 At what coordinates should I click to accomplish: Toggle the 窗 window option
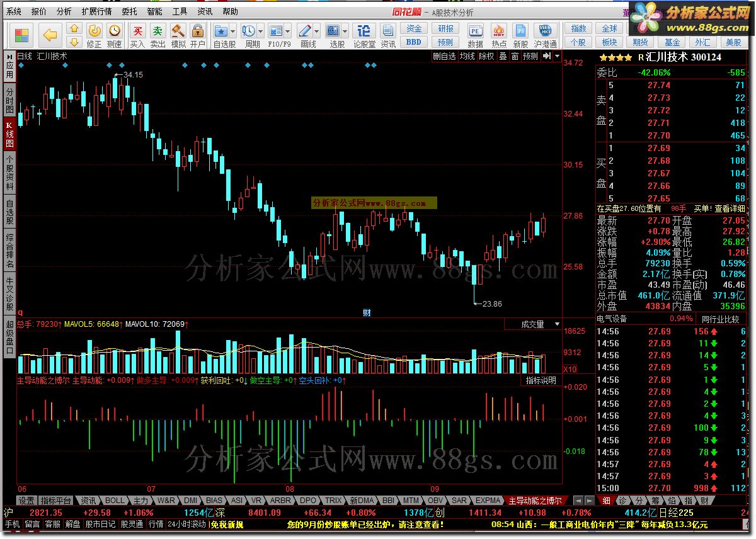(x=515, y=56)
